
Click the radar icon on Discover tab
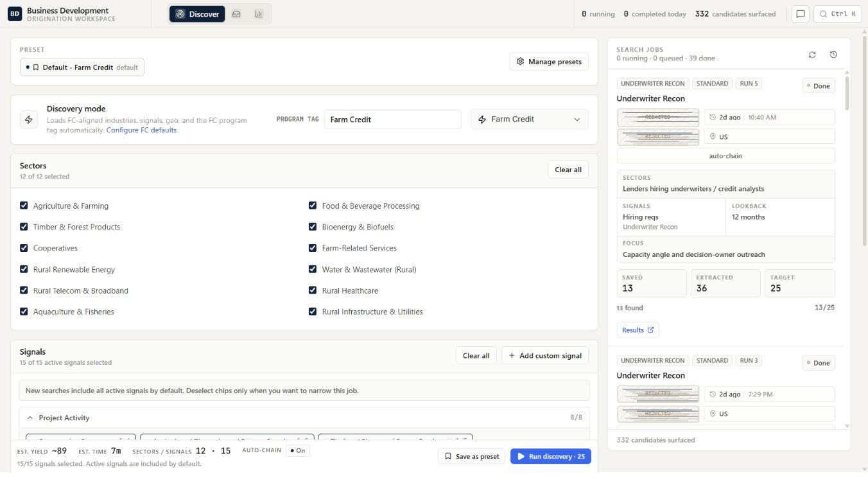[x=180, y=14]
